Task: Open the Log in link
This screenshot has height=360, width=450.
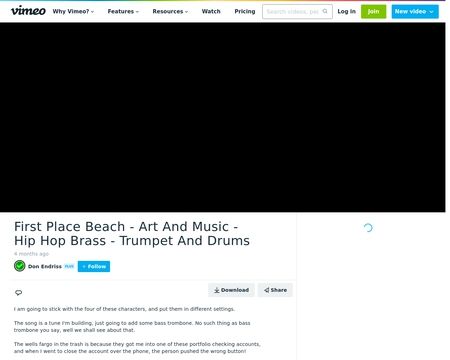Action: (346, 11)
